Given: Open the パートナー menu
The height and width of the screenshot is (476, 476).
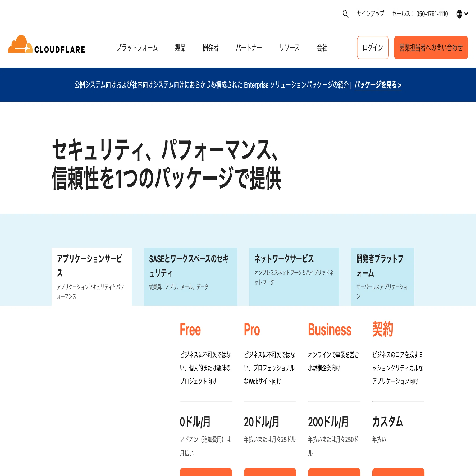Looking at the screenshot, I should (249, 48).
